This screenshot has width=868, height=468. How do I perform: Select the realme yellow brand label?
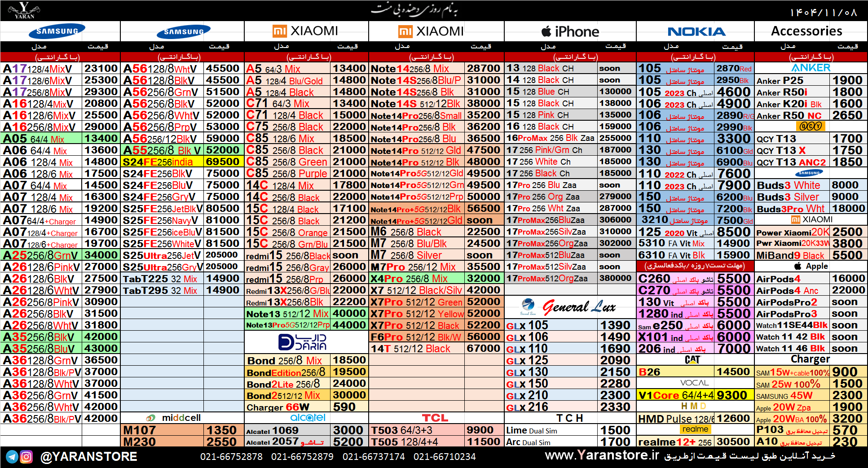695,429
